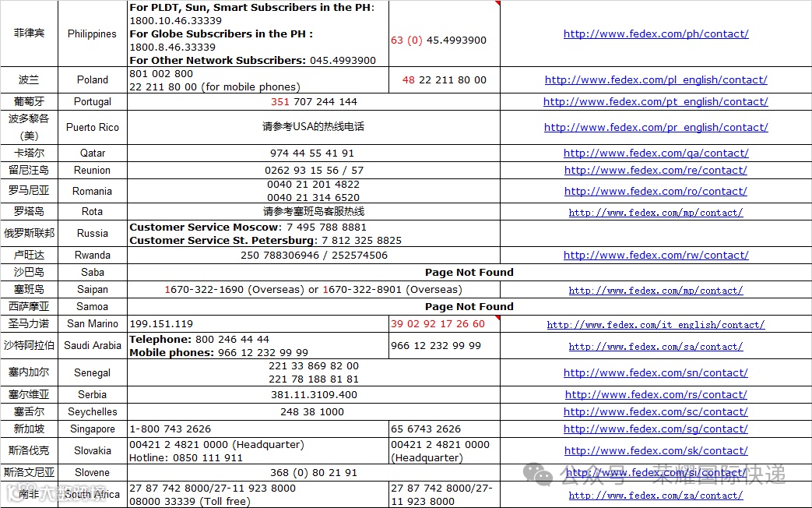This screenshot has width=812, height=508.
Task: Select Portugal number 351 707 244 144
Action: point(314,101)
